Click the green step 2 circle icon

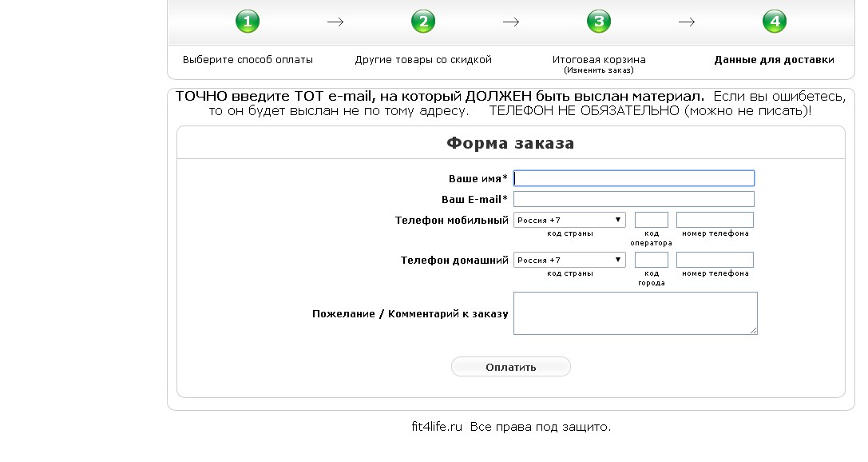coord(423,22)
